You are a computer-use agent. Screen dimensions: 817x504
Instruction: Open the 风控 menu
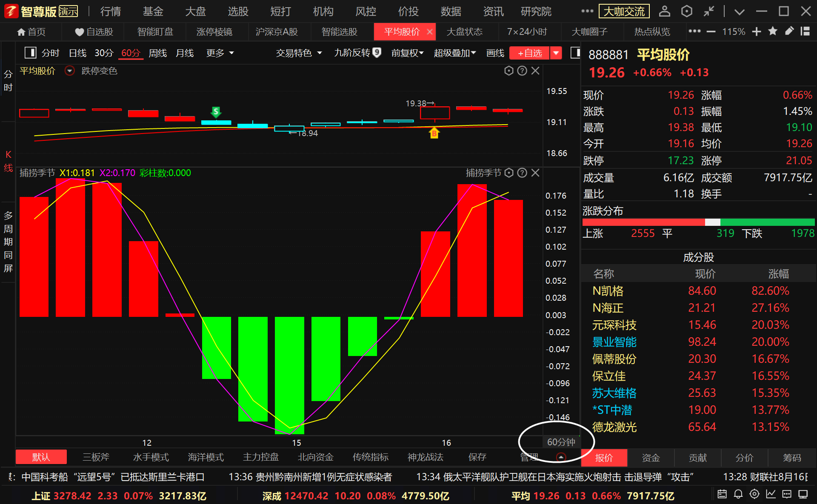tap(366, 11)
